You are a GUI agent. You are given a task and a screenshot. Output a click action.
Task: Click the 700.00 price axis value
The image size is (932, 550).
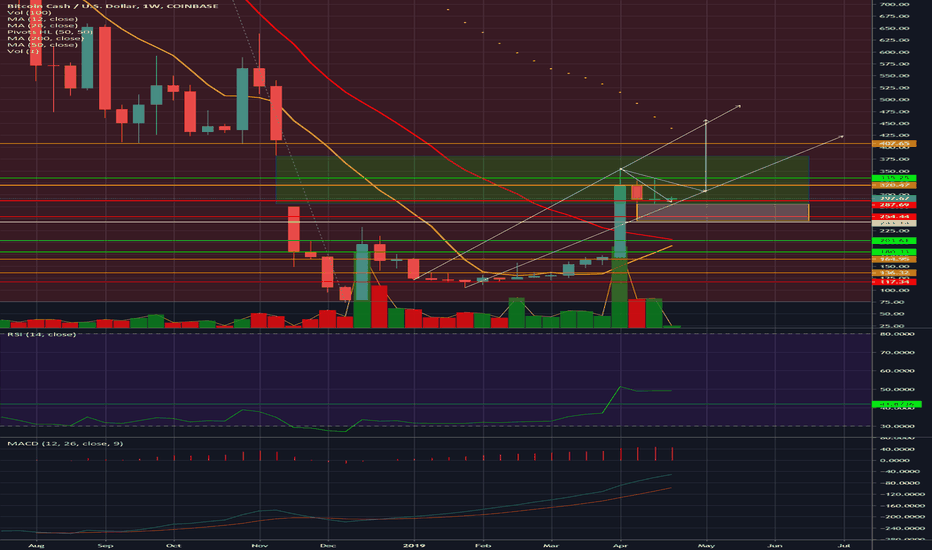point(894,4)
